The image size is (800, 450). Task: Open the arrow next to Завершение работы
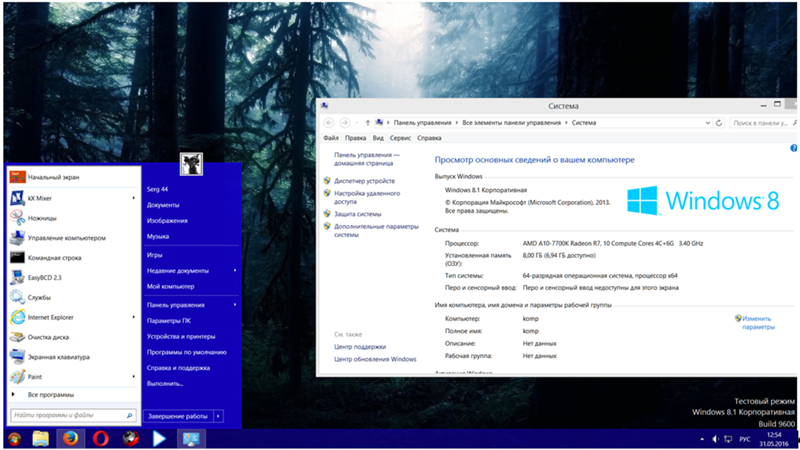219,415
